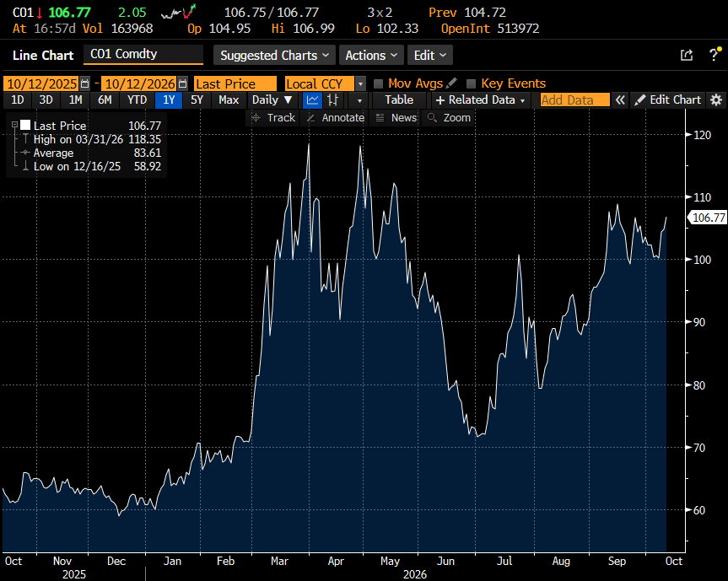Select the 3D range tab
The width and height of the screenshot is (728, 581).
tap(46, 100)
